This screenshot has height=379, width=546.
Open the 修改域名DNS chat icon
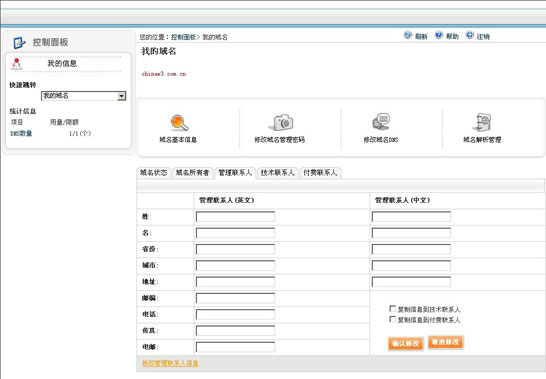[x=381, y=122]
